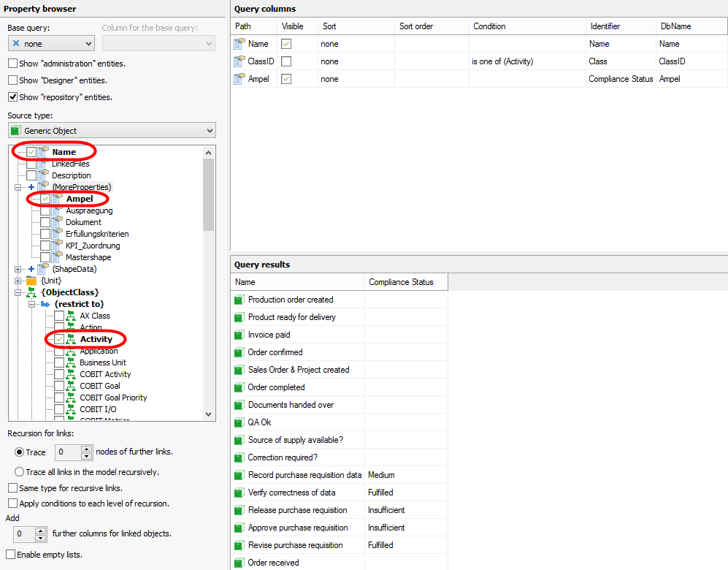Image resolution: width=728 pixels, height=570 pixels.
Task: Click the class icon next to COBIT Goal
Action: click(71, 386)
